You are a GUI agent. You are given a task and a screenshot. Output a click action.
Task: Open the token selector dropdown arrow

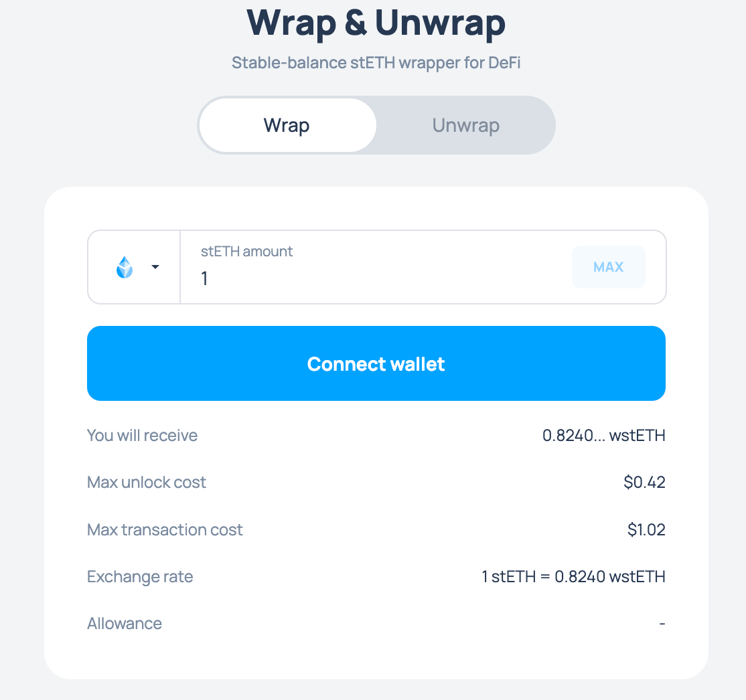click(155, 267)
